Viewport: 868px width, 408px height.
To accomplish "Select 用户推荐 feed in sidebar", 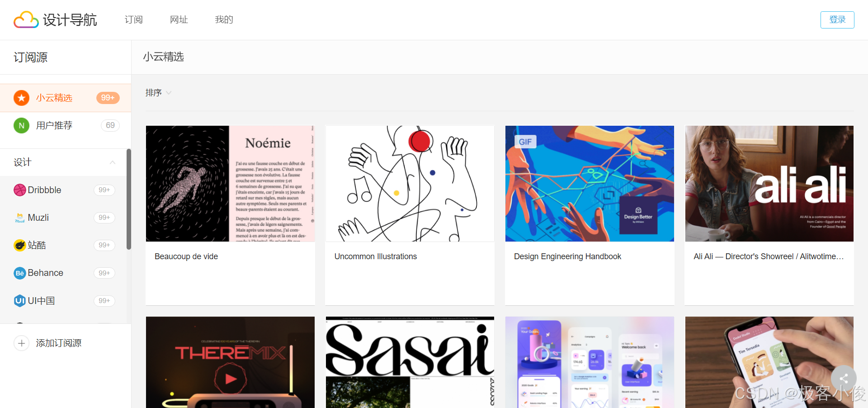I will [66, 125].
